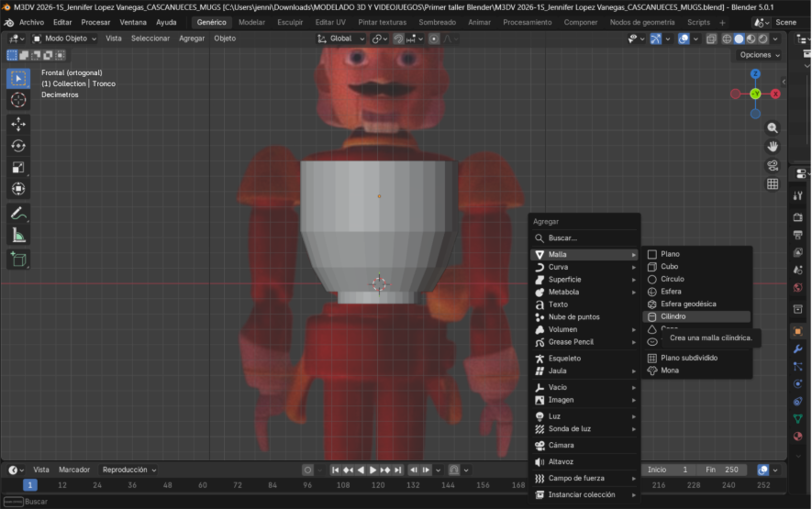
Task: Switch to orthographic/perspective grid icon
Action: pos(773,183)
